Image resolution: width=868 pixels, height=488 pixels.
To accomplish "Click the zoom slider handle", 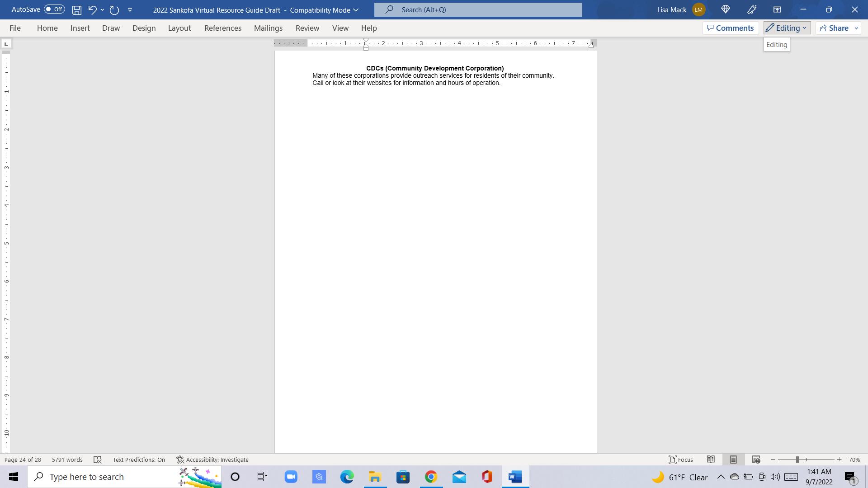I will click(x=797, y=460).
